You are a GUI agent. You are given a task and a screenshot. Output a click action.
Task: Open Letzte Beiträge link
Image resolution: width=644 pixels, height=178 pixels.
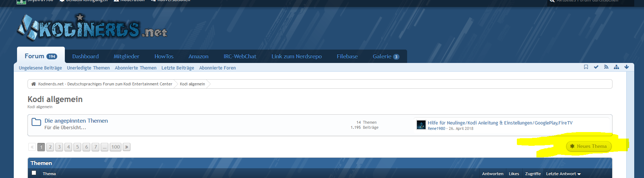tap(178, 68)
